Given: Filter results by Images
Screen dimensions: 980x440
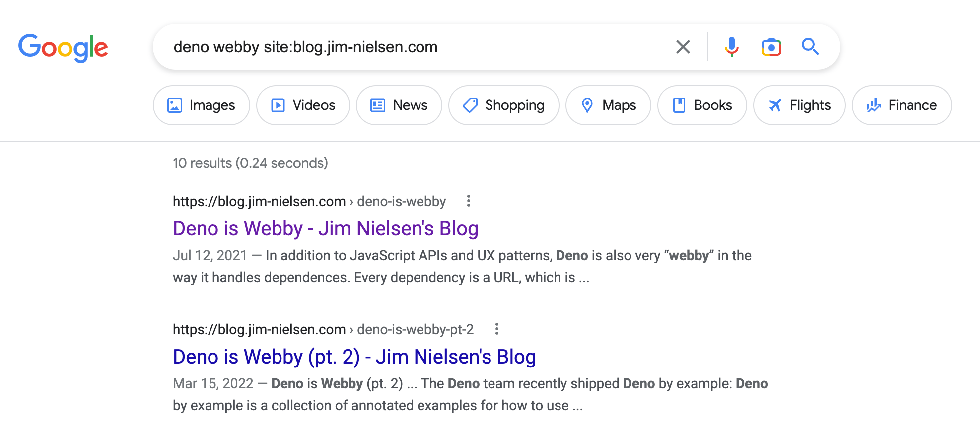Looking at the screenshot, I should [x=201, y=105].
